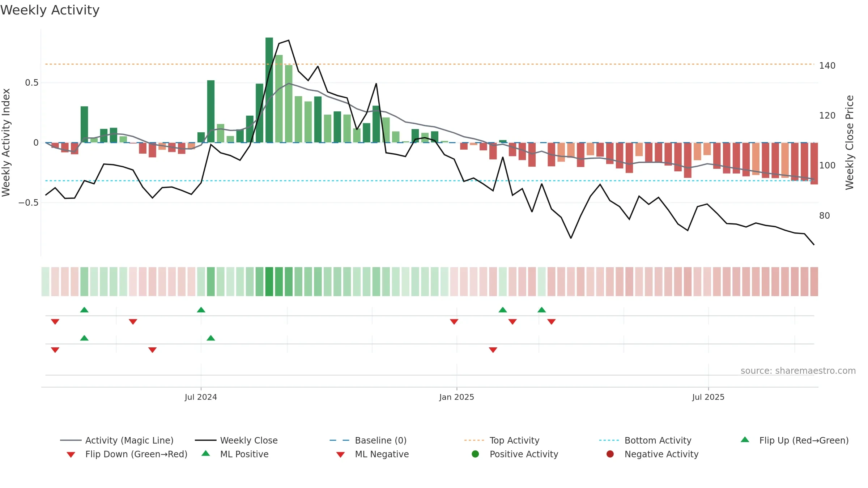Image resolution: width=868 pixels, height=488 pixels.
Task: Toggle Flip Down (Green→Red) legend entry
Action: click(127, 454)
